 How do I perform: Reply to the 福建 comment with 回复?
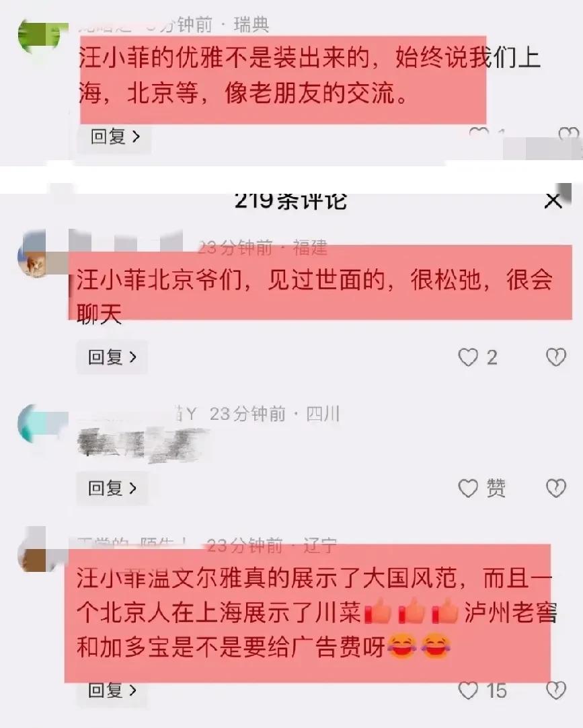coord(112,357)
